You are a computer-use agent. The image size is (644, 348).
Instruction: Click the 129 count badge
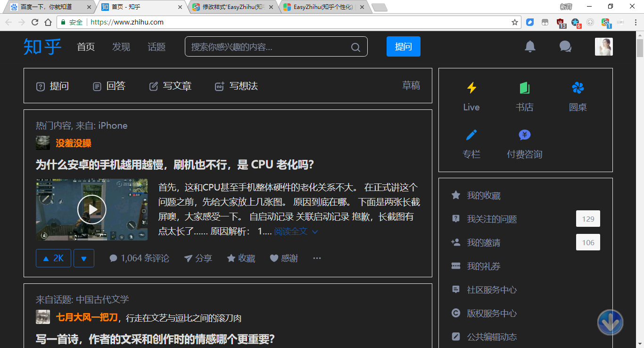tap(588, 219)
